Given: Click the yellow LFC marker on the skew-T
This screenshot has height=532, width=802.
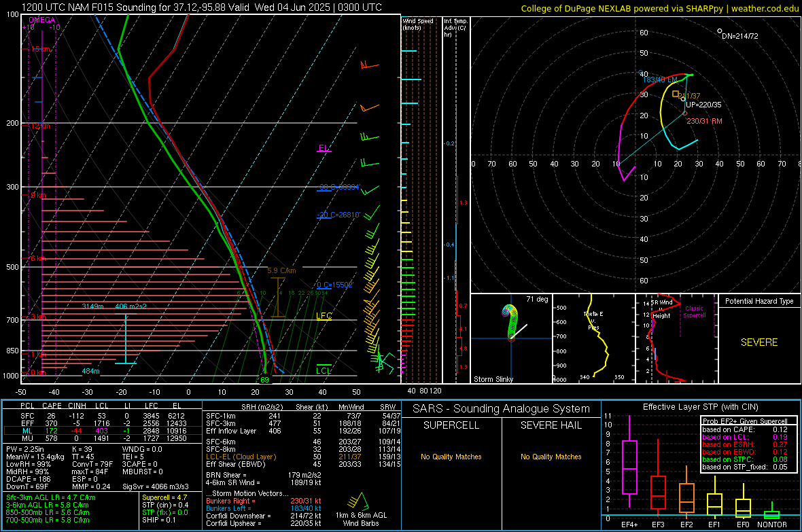Looking at the screenshot, I should 324,316.
